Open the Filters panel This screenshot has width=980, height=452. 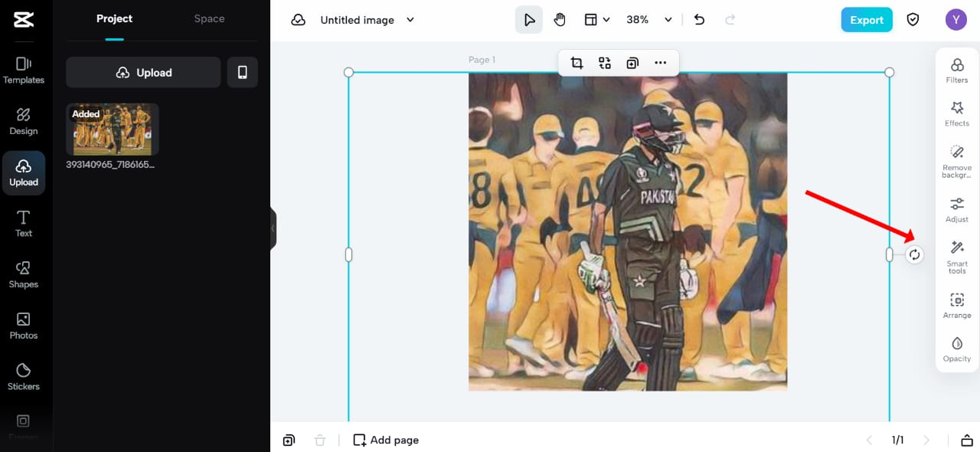[x=957, y=70]
